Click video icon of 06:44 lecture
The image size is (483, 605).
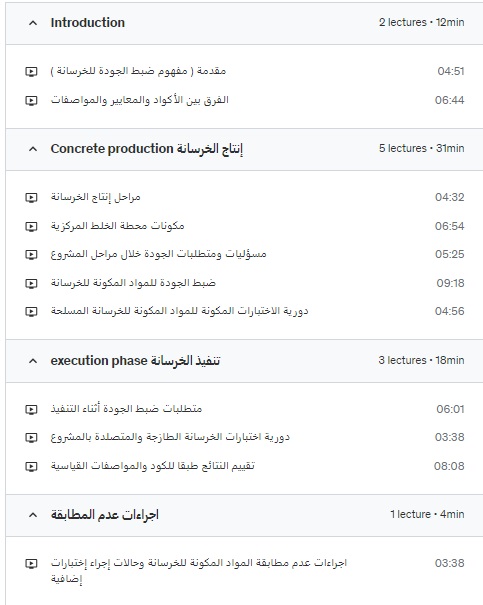[x=31, y=100]
